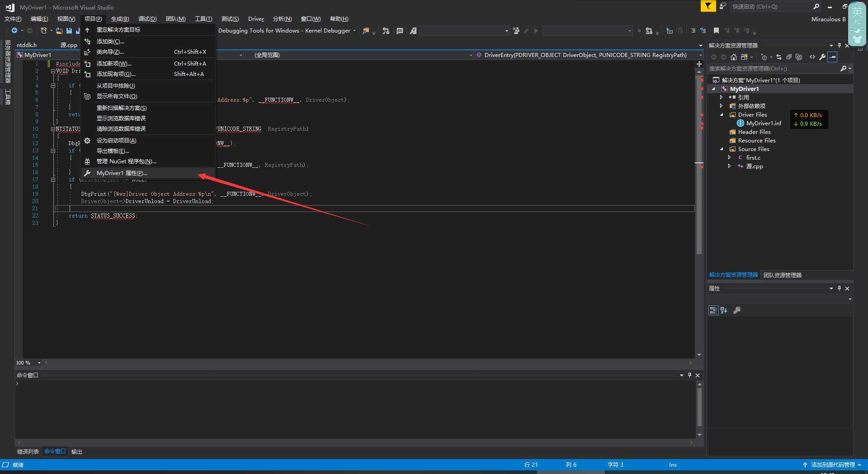Switch to the ntddk.h editor tab
Viewport: 868px width, 474px height.
pos(27,45)
